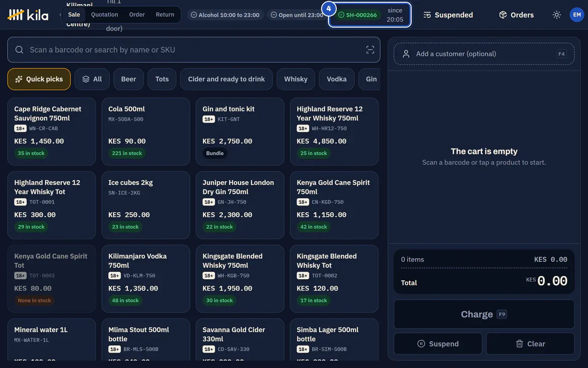Filter products by Tots
Image resolution: width=588 pixels, height=368 pixels.
click(162, 79)
